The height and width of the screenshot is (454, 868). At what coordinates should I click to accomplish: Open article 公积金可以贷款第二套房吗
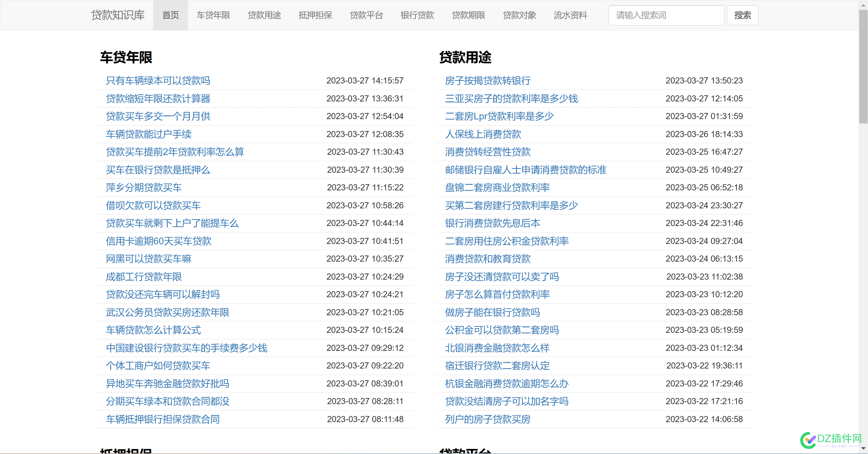pyautogui.click(x=502, y=330)
